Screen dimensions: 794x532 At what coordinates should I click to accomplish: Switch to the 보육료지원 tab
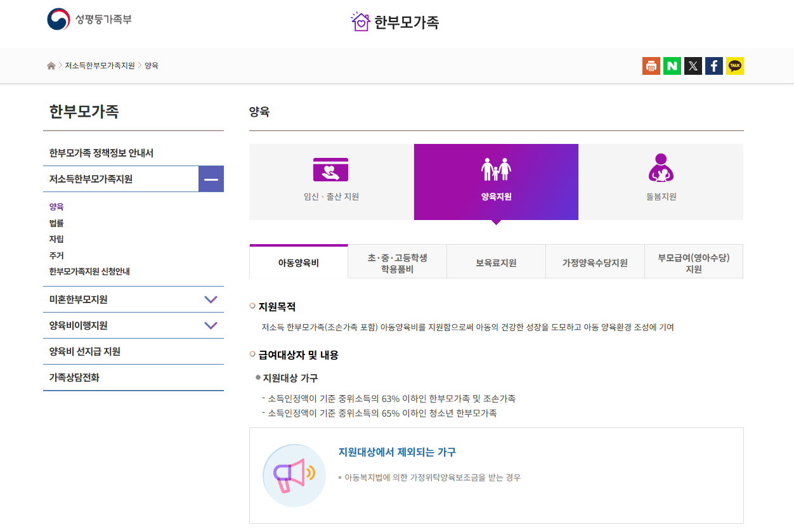496,261
